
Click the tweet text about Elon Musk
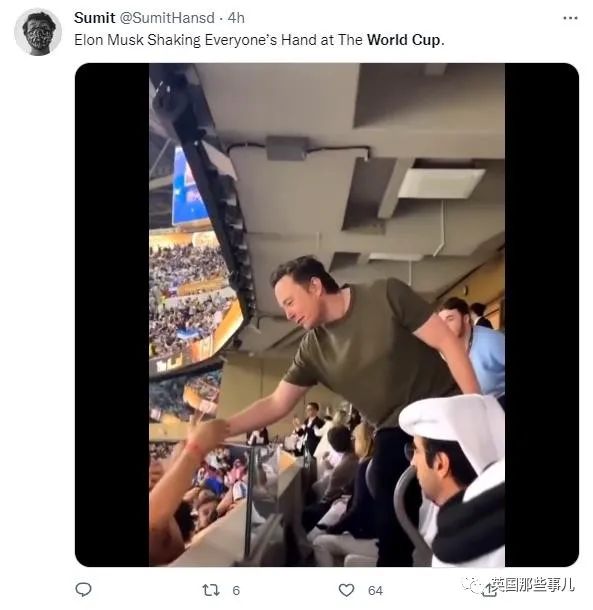(x=259, y=40)
